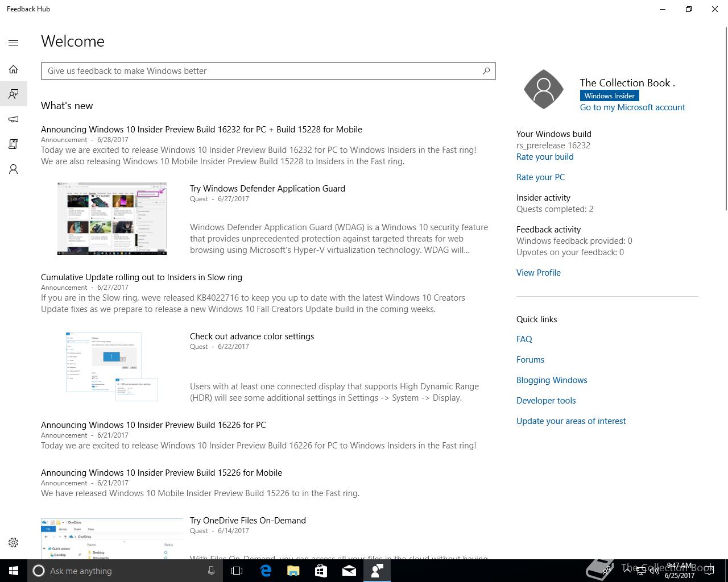Click Rate your PC link
This screenshot has width=728, height=582.
pyautogui.click(x=540, y=177)
